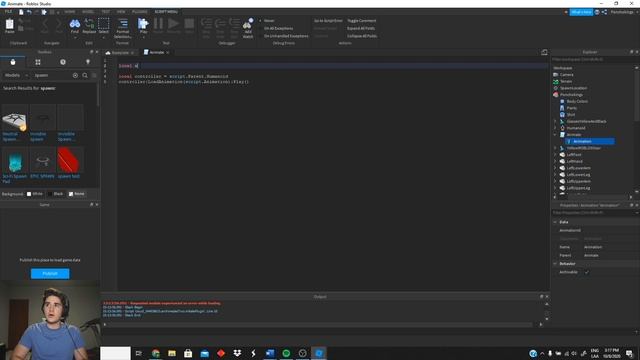Click Expand All Folds action
Screen dimensions: 640x360
coord(361,28)
